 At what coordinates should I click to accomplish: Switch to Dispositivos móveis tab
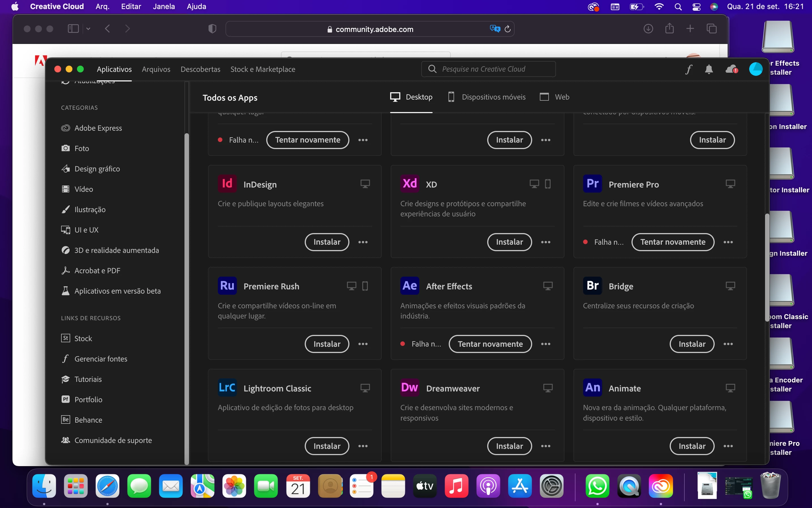coord(487,97)
